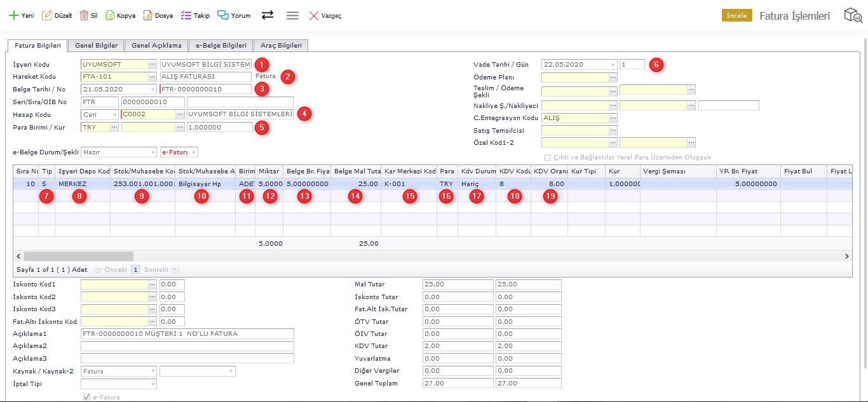Click the swap arrows toolbar icon
The width and height of the screenshot is (868, 402).
268,15
